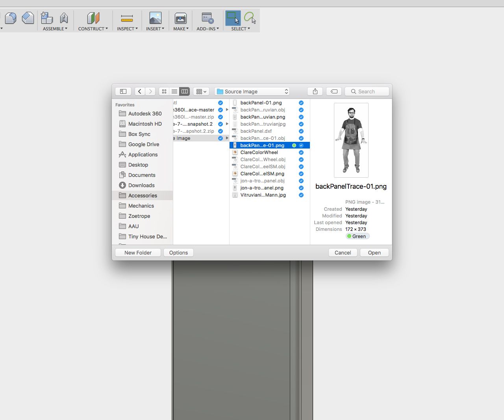Toggle the dialog sidebar visibility
The width and height of the screenshot is (504, 420).
(123, 91)
